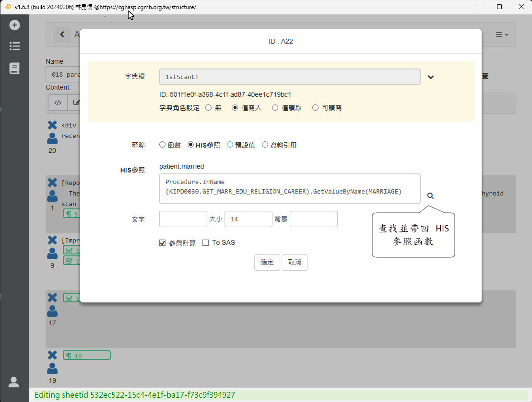Click the person icon above item 19
The image size is (532, 402).
pyautogui.click(x=52, y=368)
